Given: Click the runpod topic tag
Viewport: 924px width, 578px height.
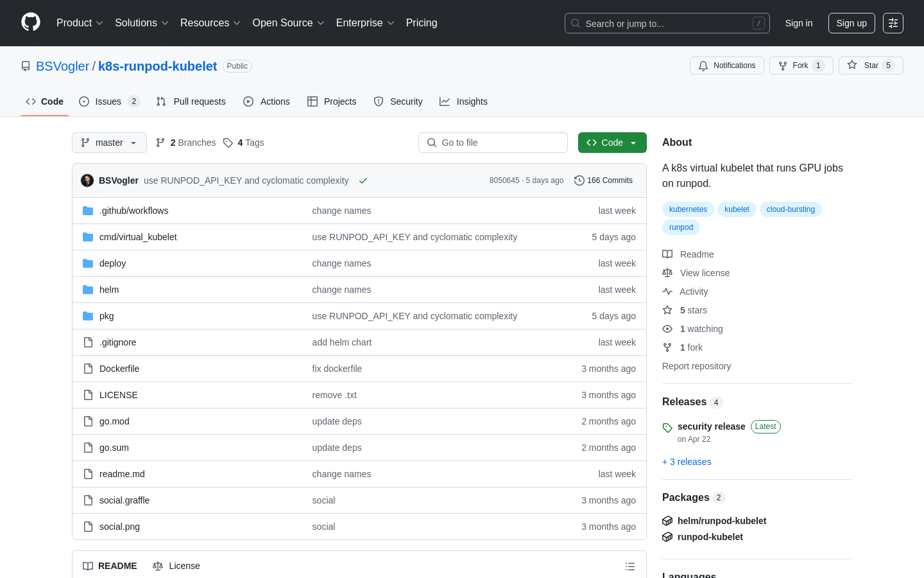Looking at the screenshot, I should [681, 227].
